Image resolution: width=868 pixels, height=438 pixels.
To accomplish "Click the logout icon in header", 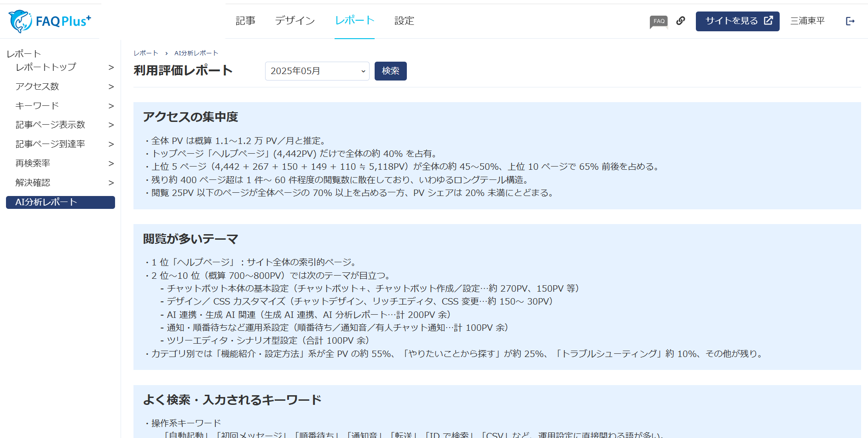I will pyautogui.click(x=850, y=21).
